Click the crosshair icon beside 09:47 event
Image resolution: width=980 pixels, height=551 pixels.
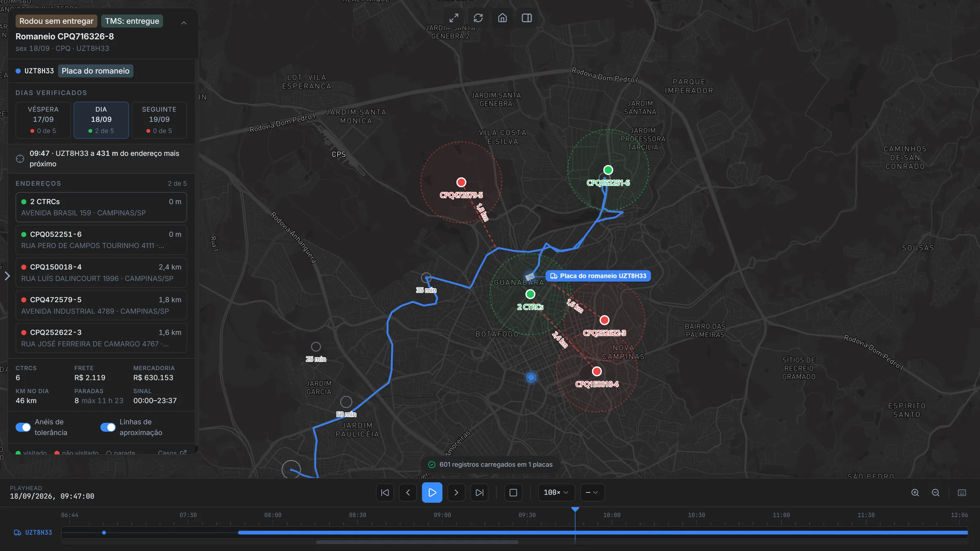point(20,159)
